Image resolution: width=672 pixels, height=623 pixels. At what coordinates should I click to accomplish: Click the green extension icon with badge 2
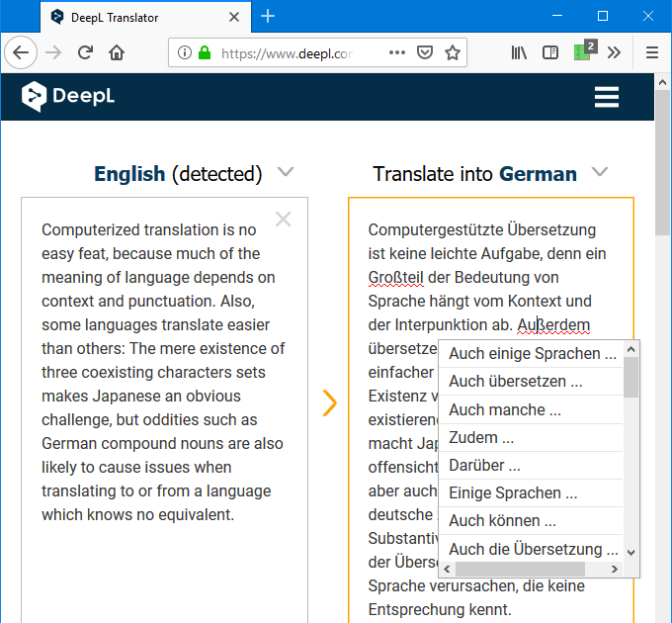pos(585,50)
